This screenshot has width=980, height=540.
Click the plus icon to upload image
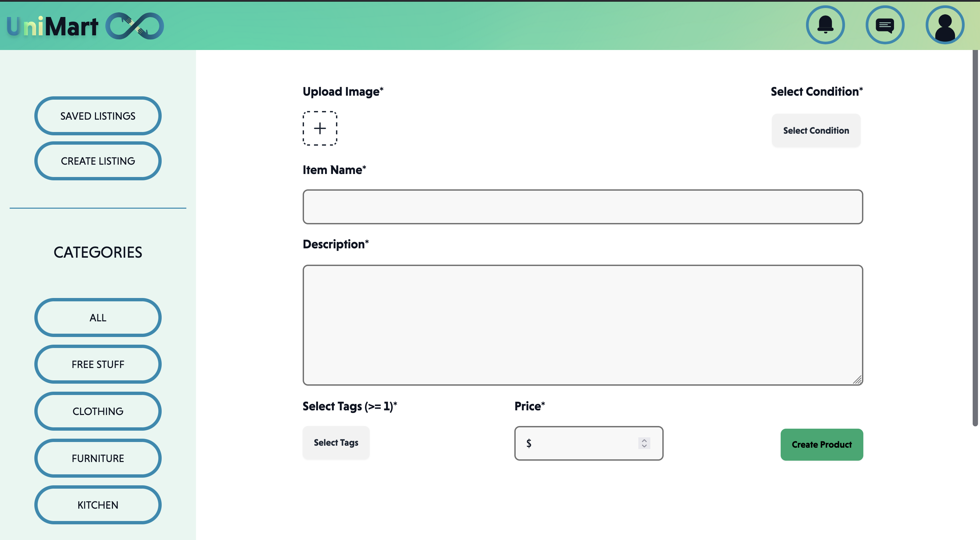(320, 128)
